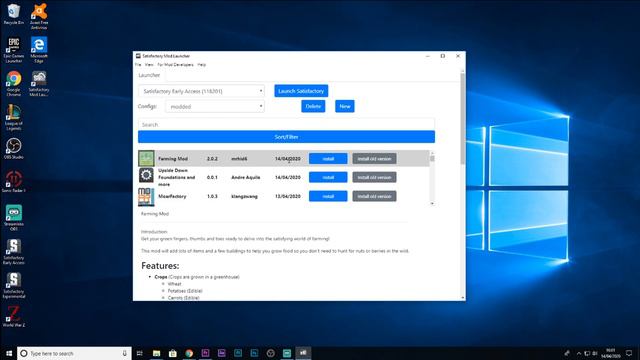Viewport: 640px width, 360px height.
Task: Open Epic Games Launcher desktop shortcut
Action: pos(13,50)
